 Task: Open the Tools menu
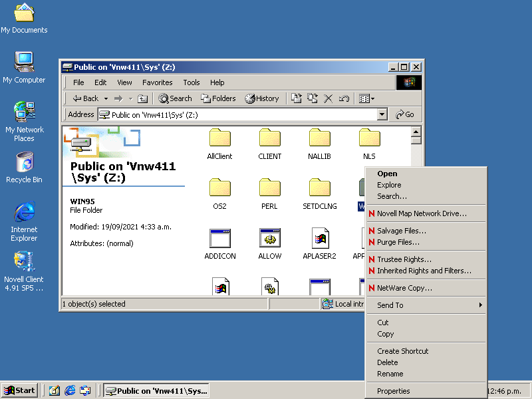coord(192,82)
